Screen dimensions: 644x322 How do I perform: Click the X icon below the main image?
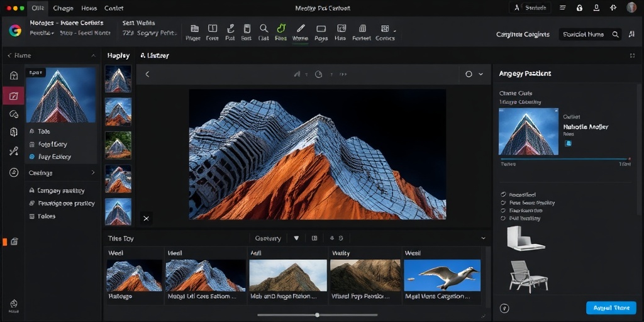click(x=146, y=218)
